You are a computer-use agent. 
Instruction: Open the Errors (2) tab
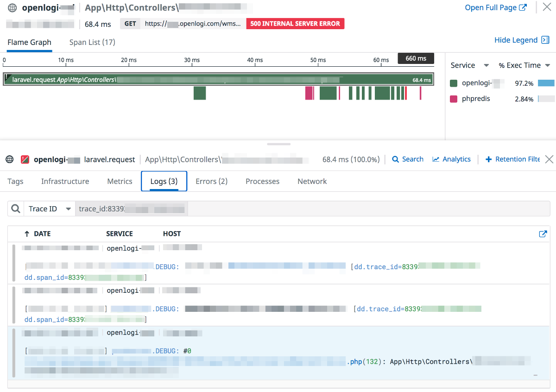coord(212,181)
